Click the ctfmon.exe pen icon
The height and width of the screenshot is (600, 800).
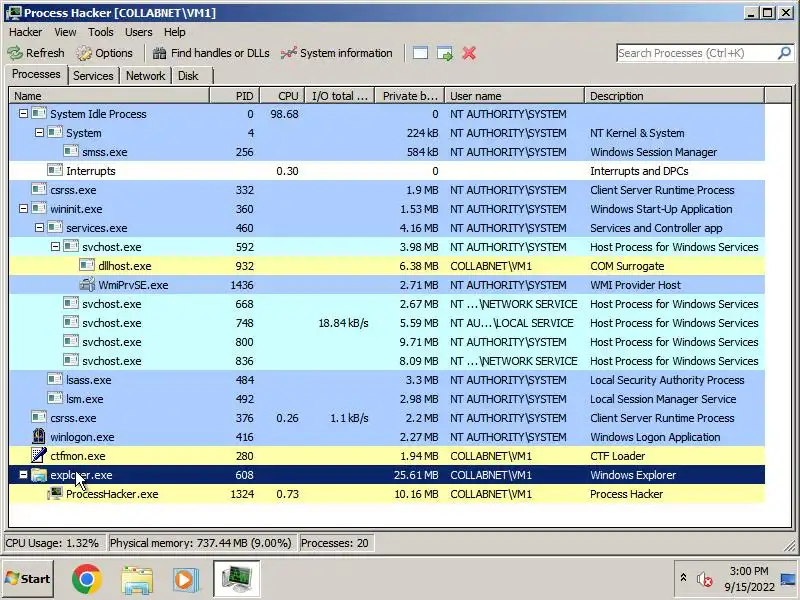tap(39, 455)
